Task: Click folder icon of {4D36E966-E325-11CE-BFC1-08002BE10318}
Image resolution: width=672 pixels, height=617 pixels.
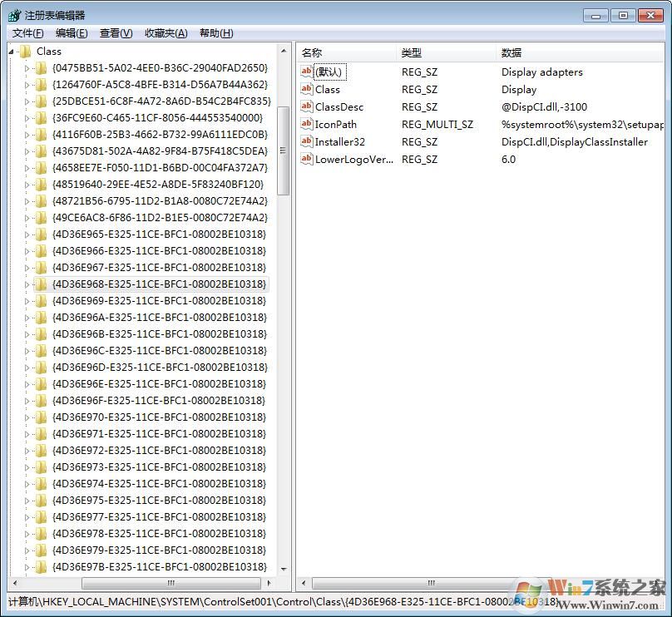Action: click(x=41, y=251)
